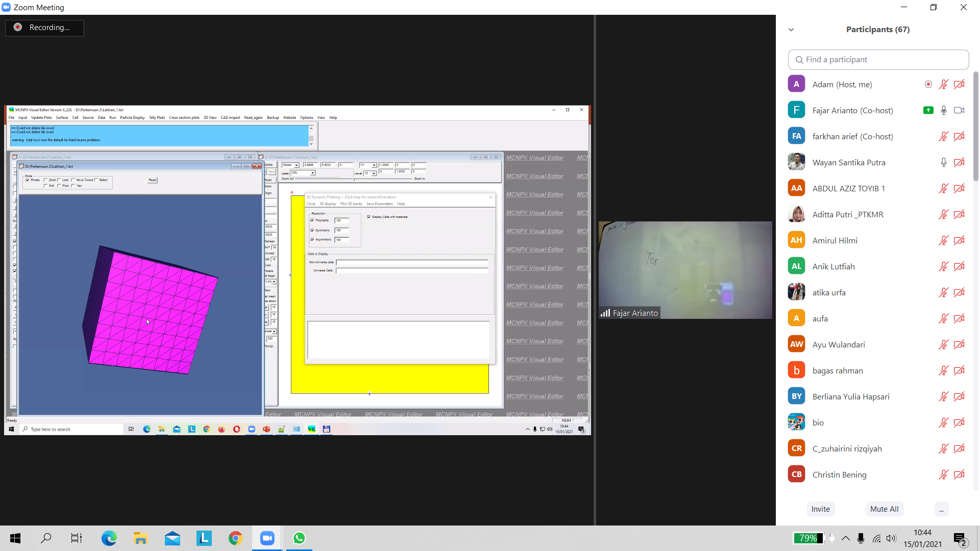Click Fajar Arianto's microphone icon
This screenshot has height=551, width=980.
(943, 110)
